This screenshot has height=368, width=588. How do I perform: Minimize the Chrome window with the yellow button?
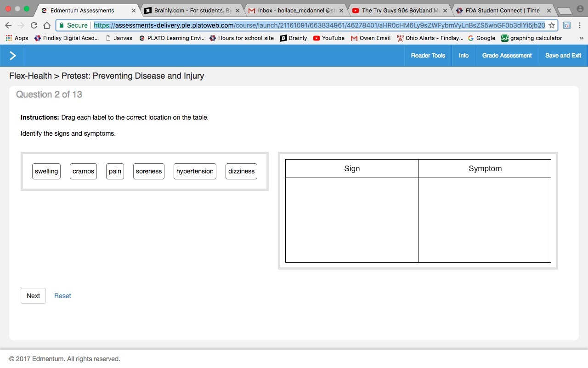coord(17,9)
